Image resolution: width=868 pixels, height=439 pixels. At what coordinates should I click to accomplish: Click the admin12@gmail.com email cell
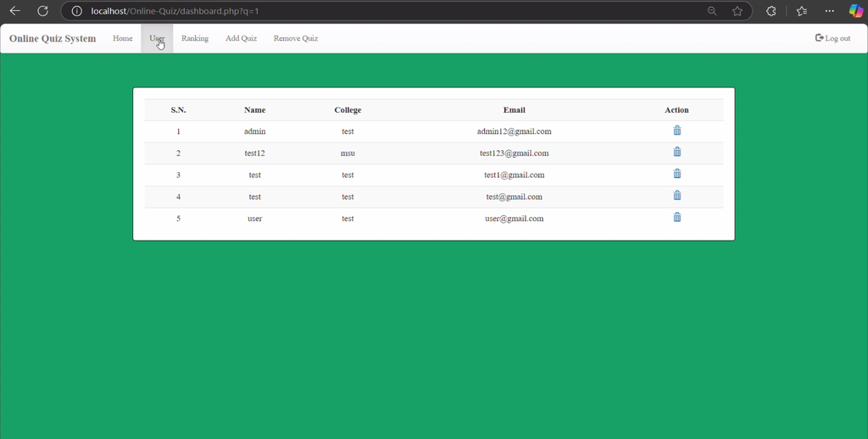[515, 131]
